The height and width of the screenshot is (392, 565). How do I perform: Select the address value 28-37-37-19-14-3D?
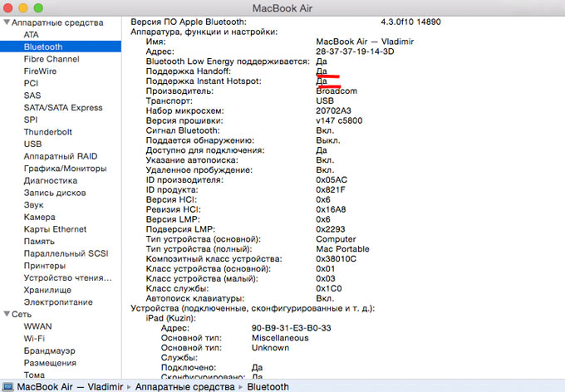pos(355,51)
